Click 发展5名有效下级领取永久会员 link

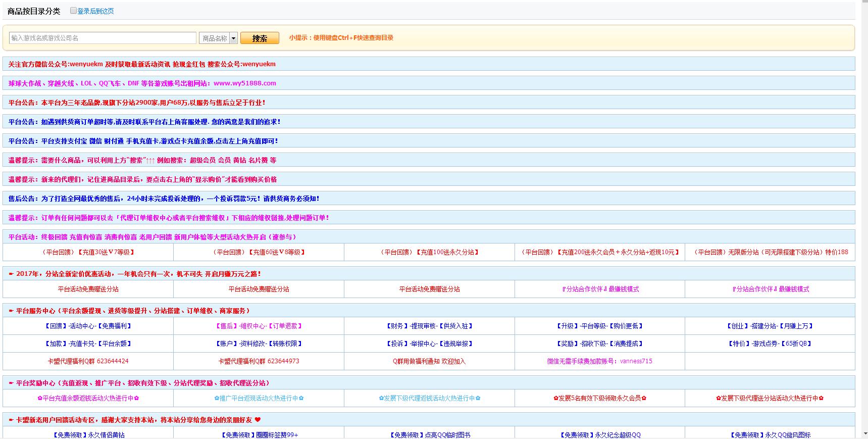point(600,398)
